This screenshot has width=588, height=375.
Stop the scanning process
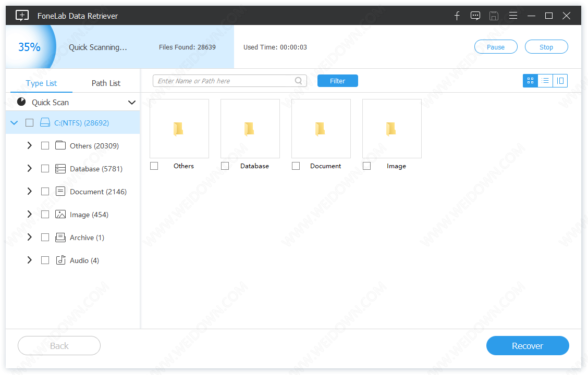click(x=546, y=47)
